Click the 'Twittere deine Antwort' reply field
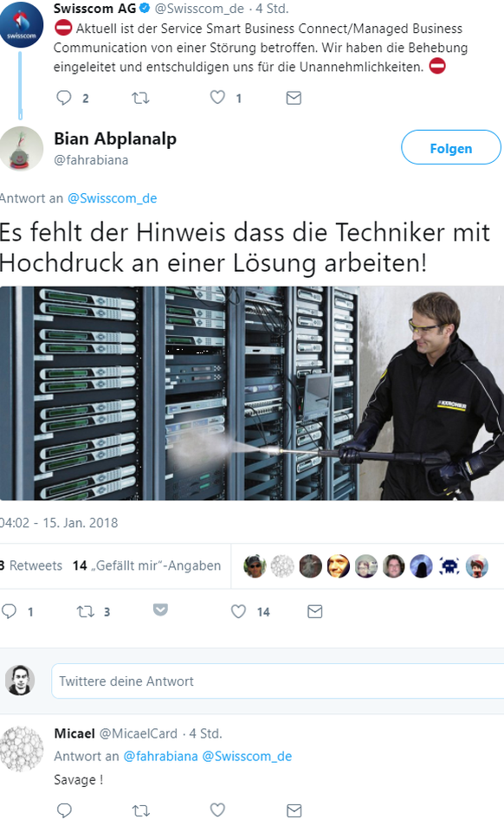This screenshot has height=826, width=504. point(277,681)
